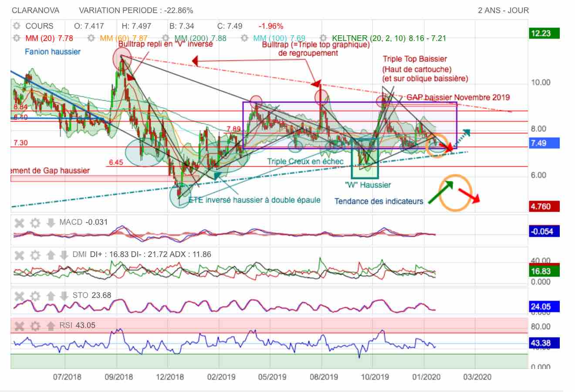Click the RSI 43.05 label
This screenshot has height=392, width=575.
point(77,325)
